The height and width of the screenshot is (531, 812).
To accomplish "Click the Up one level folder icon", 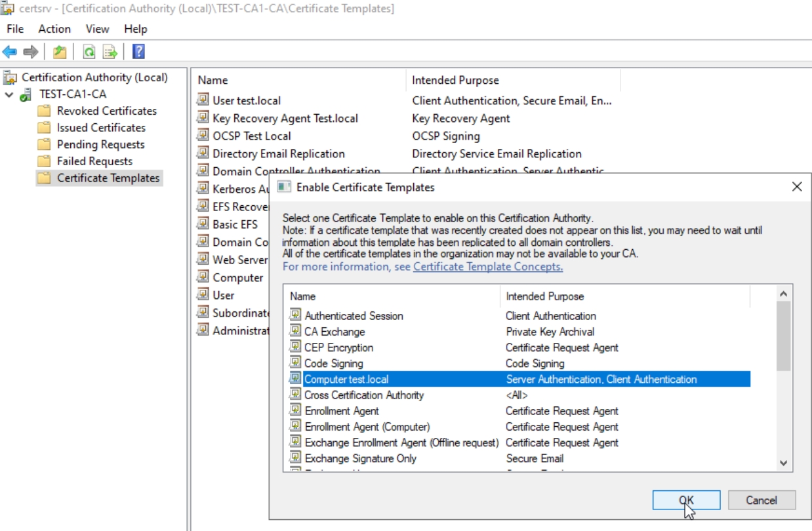I will click(x=60, y=52).
